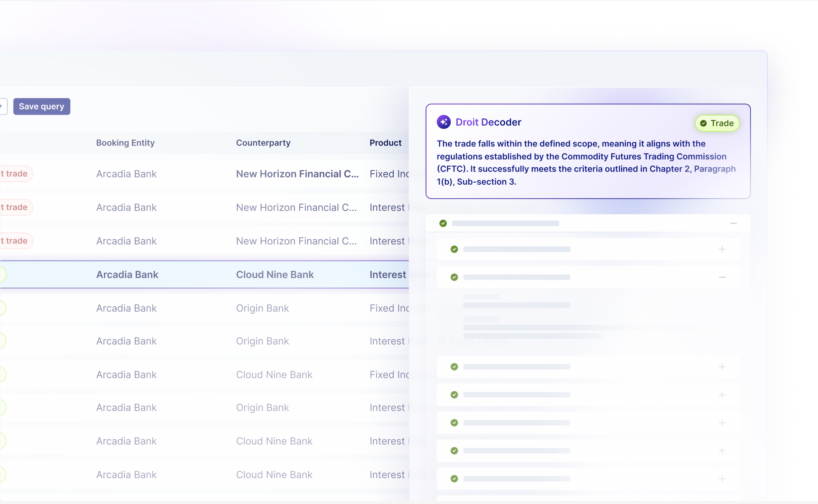Click the checkmark on the last visible criteria row
Image resolution: width=818 pixels, height=504 pixels.
click(x=454, y=479)
